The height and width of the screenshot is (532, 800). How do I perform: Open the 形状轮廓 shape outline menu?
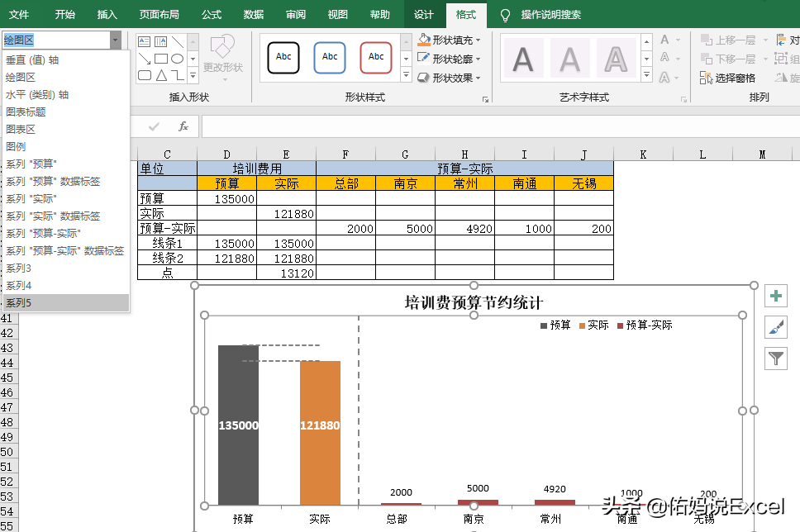tap(449, 59)
